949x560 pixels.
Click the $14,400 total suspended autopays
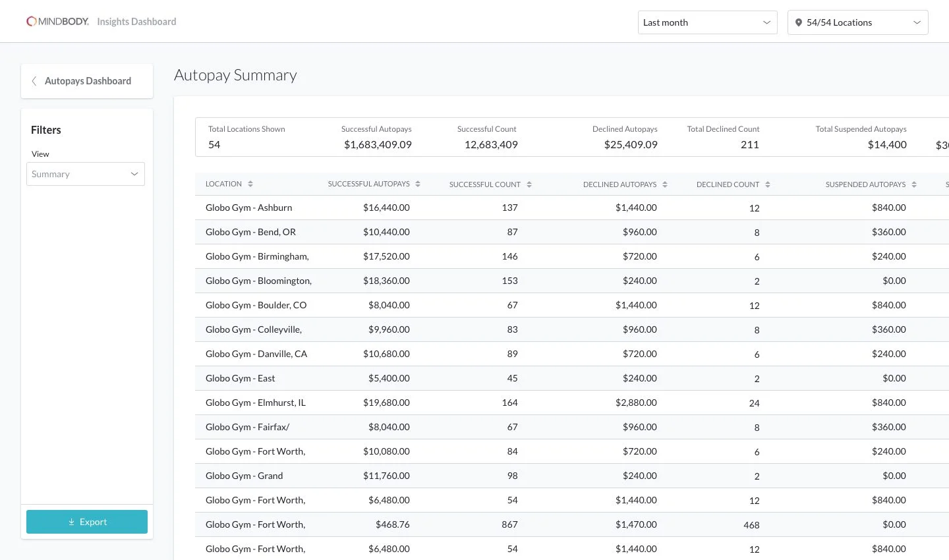(x=887, y=144)
